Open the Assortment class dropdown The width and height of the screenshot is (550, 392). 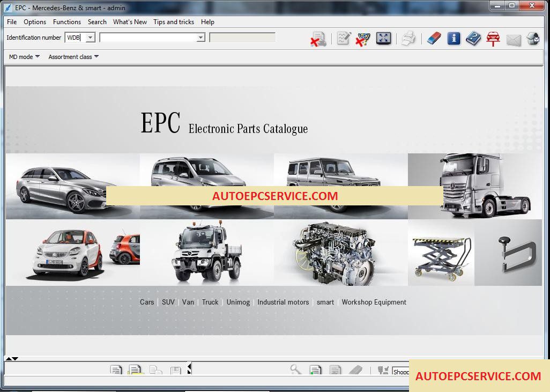(73, 56)
